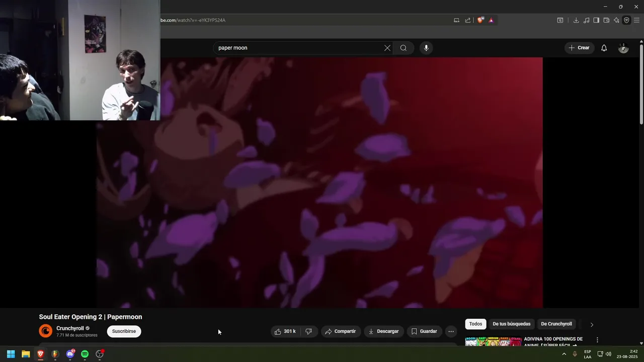Image resolution: width=644 pixels, height=362 pixels.
Task: Open the Crunchyroll channel avatar
Action: (46, 331)
